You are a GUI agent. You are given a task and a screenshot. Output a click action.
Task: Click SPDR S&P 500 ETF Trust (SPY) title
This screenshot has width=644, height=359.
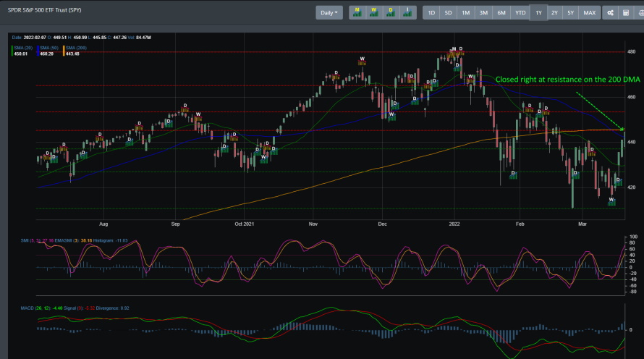tap(44, 10)
